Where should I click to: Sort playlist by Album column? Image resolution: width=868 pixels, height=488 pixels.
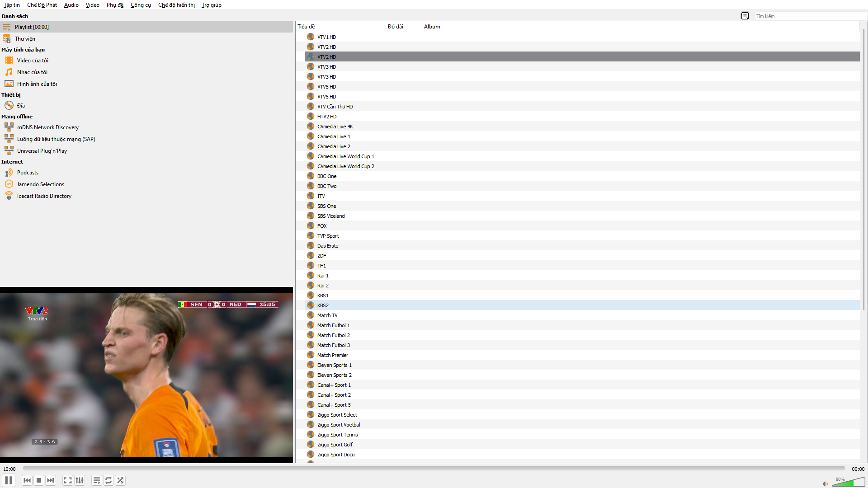[x=641, y=27]
